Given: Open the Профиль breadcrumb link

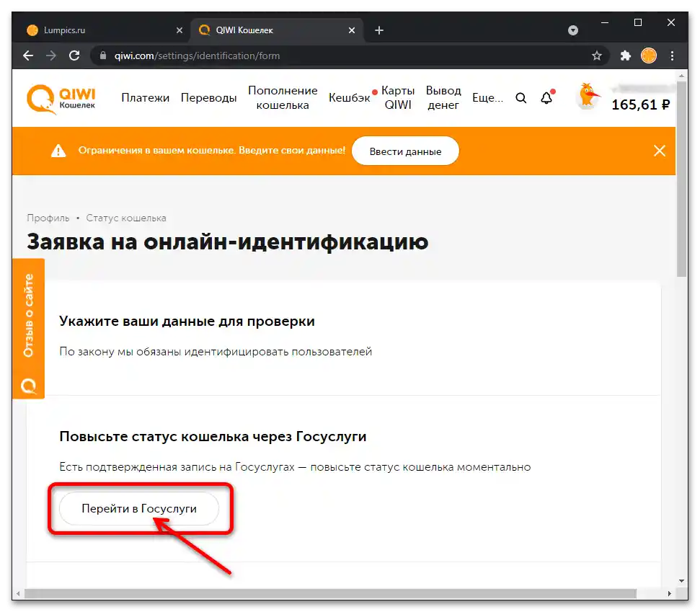Looking at the screenshot, I should 48,218.
